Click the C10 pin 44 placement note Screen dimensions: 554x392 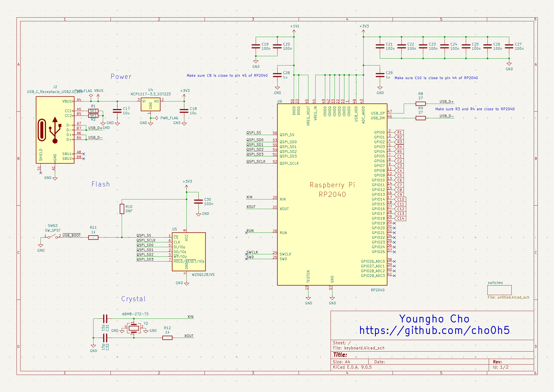point(436,78)
